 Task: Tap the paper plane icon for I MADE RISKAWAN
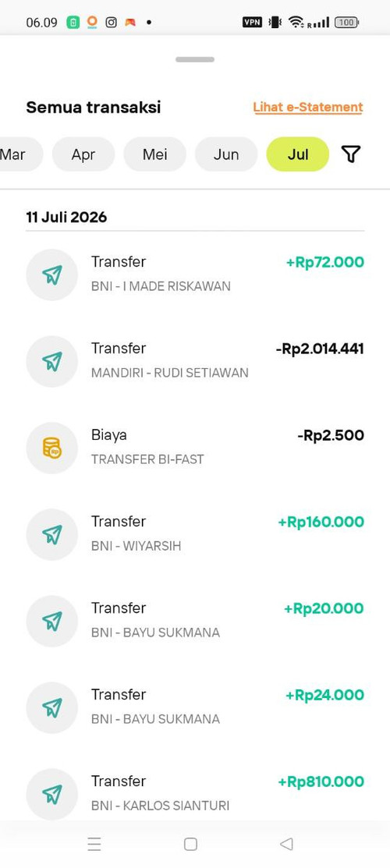coord(52,275)
